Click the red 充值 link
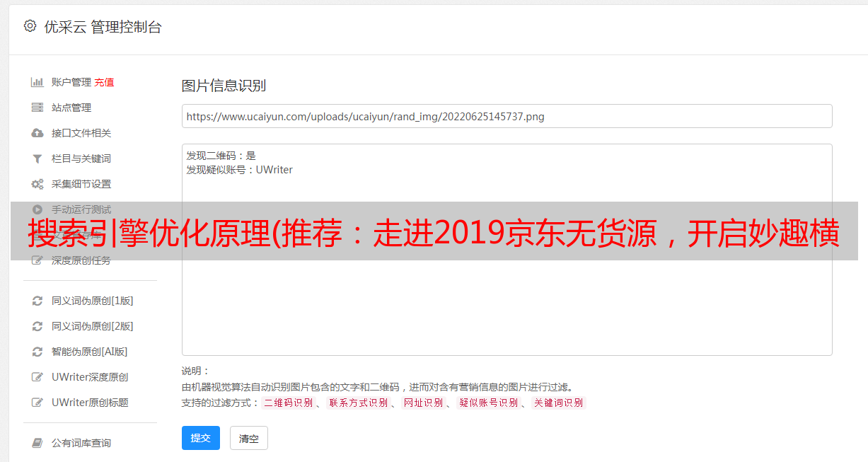This screenshot has width=868, height=462. [x=104, y=82]
